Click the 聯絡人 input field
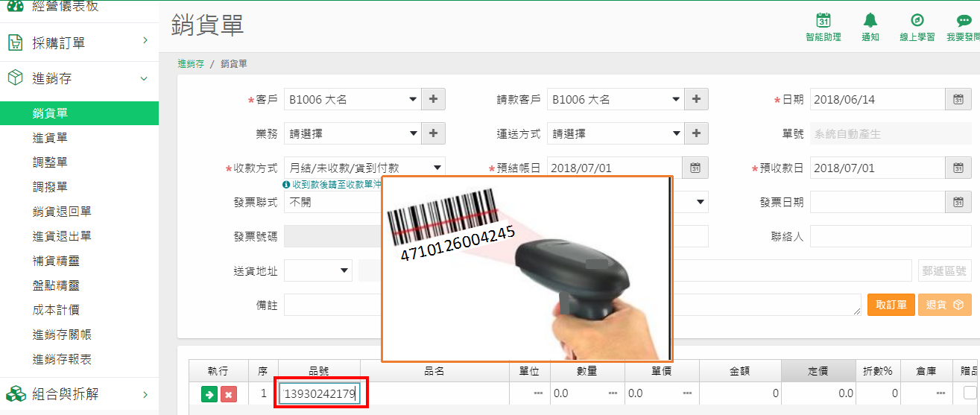 coord(890,236)
